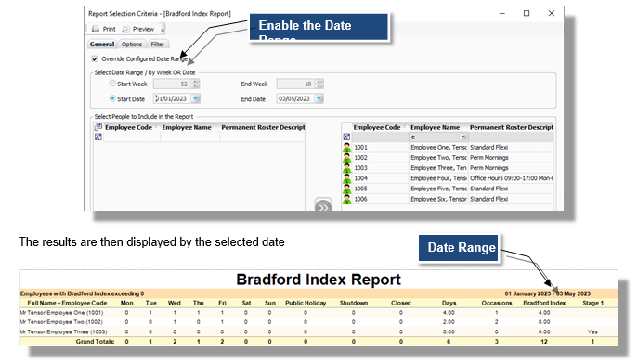Select the Start Date radio button

pos(112,98)
